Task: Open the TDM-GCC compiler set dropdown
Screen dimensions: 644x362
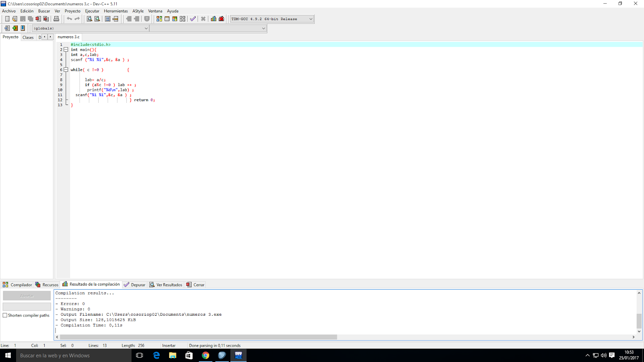Action: click(x=272, y=19)
